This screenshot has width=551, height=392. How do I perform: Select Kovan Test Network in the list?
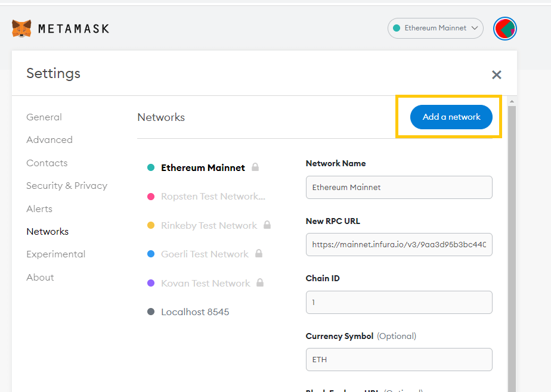tap(206, 283)
